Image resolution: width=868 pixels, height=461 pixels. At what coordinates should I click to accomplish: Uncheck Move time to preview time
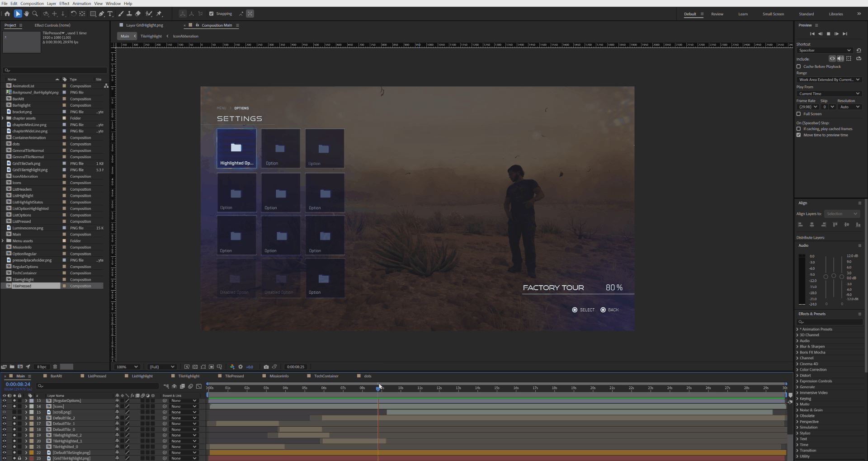tap(798, 135)
